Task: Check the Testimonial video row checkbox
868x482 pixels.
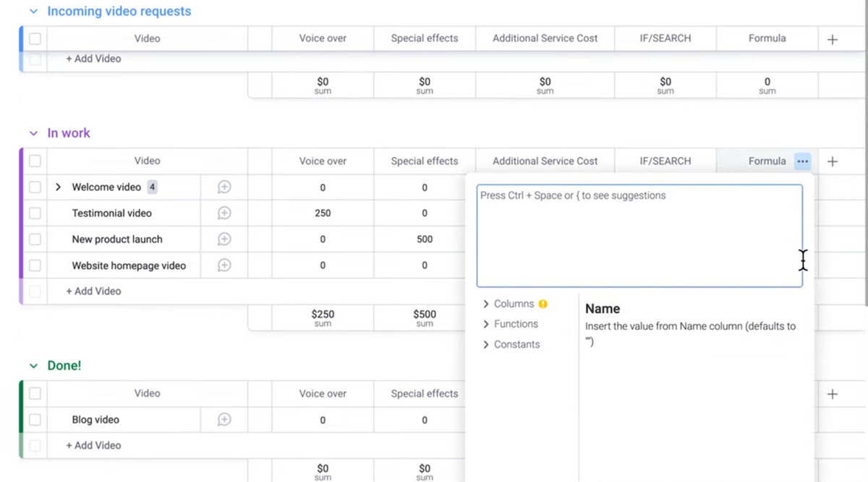Action: click(35, 213)
